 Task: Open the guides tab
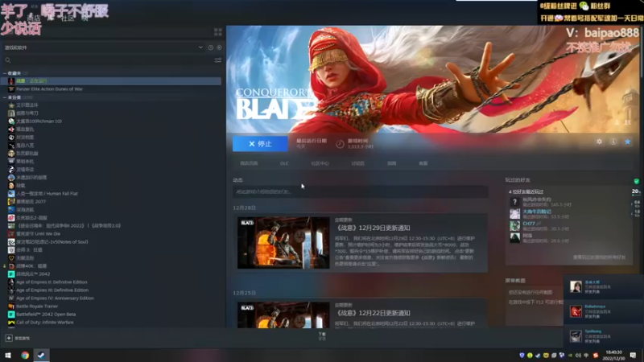[392, 163]
